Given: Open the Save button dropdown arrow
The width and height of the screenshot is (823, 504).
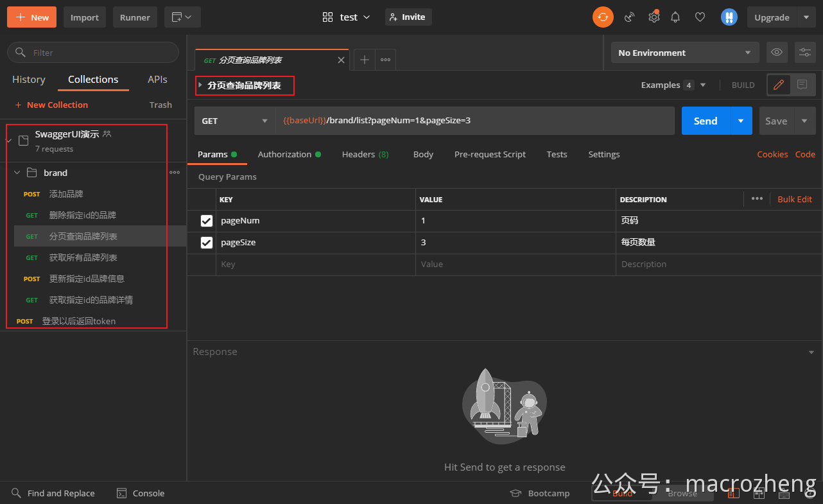Looking at the screenshot, I should [805, 121].
